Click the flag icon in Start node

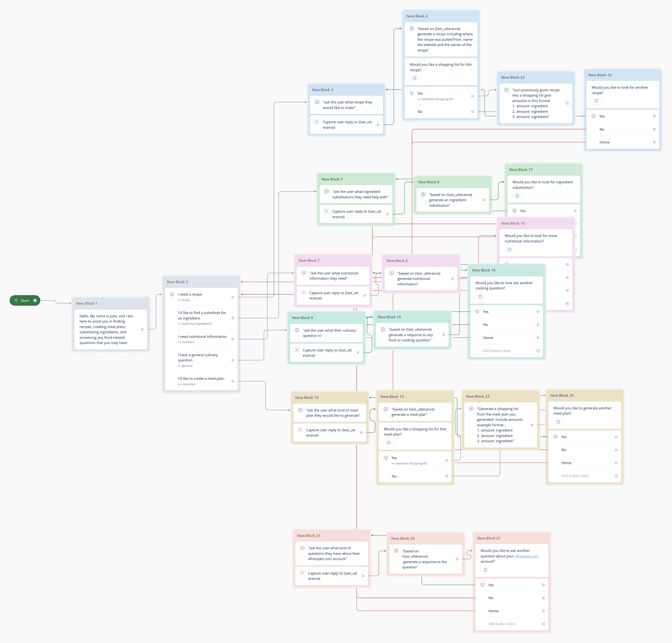point(16,300)
